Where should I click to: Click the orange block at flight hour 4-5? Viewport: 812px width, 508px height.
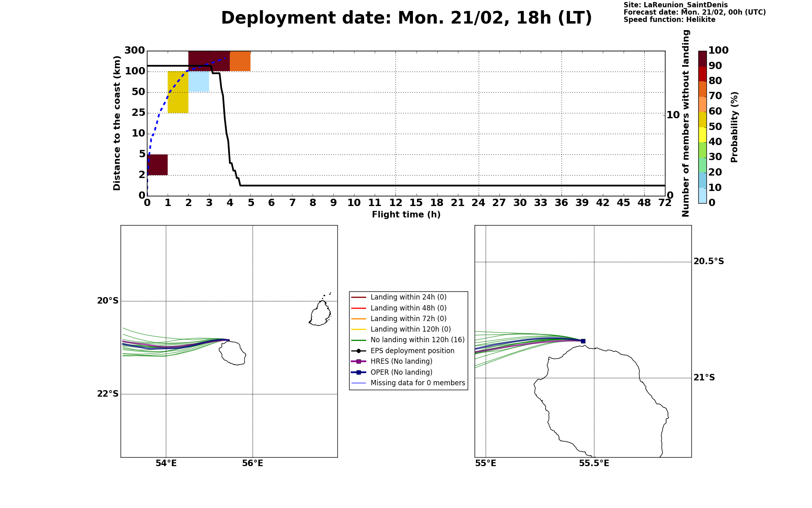point(240,61)
